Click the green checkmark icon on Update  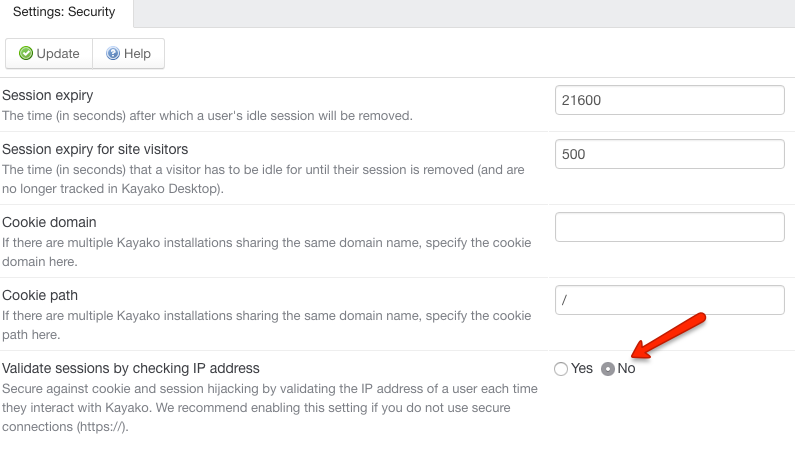(25, 53)
